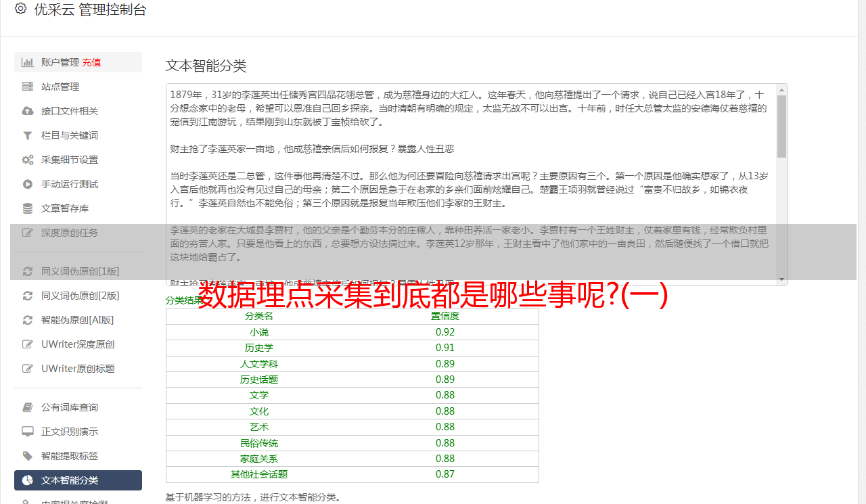This screenshot has width=866, height=504.
Task: Click the filter icon for 栏目与关键词
Action: click(x=28, y=135)
